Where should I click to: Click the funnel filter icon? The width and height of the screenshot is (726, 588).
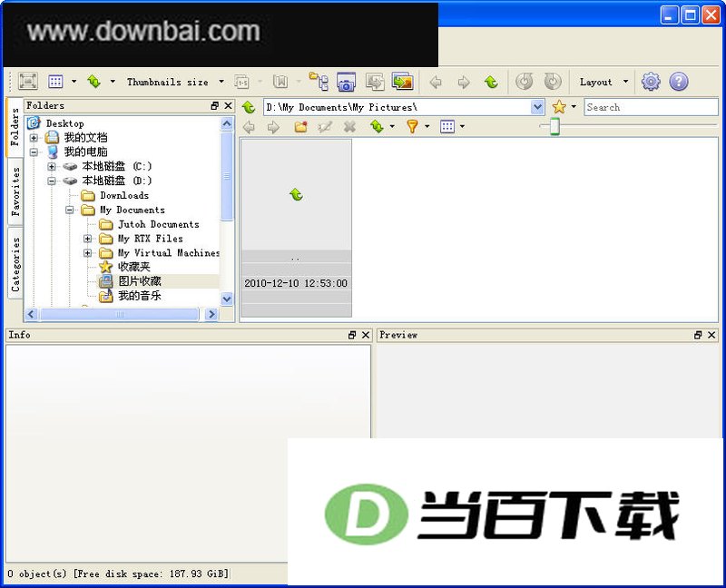412,126
